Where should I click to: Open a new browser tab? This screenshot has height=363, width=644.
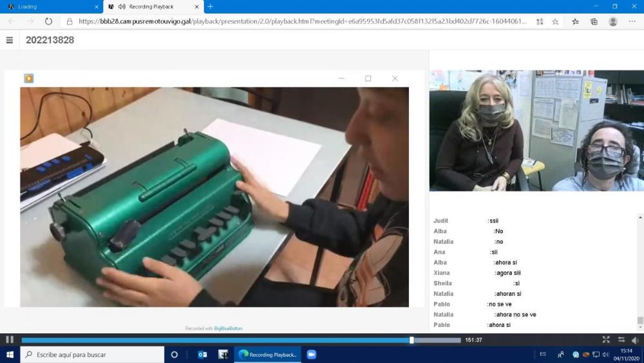pos(211,6)
